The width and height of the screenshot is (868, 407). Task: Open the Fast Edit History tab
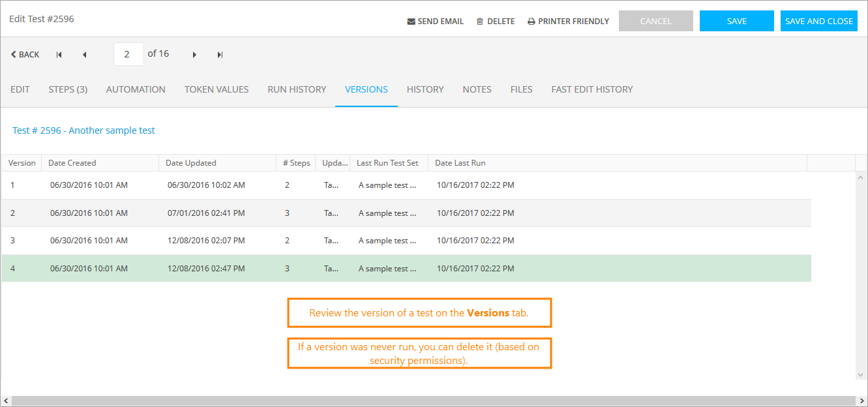click(x=591, y=89)
